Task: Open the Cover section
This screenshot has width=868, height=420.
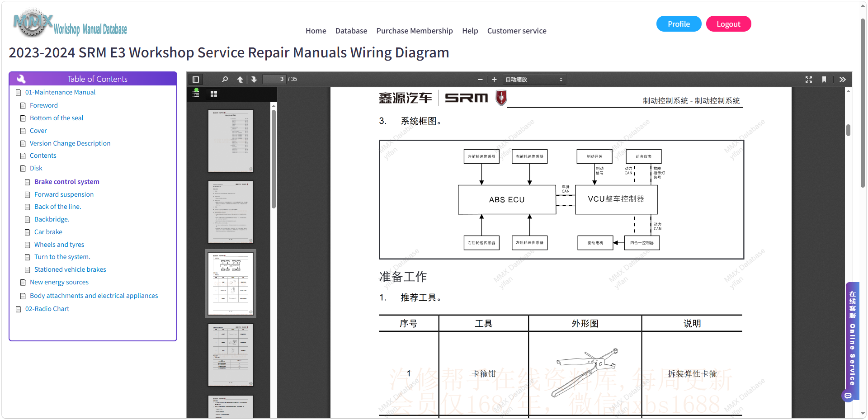Action: point(38,131)
